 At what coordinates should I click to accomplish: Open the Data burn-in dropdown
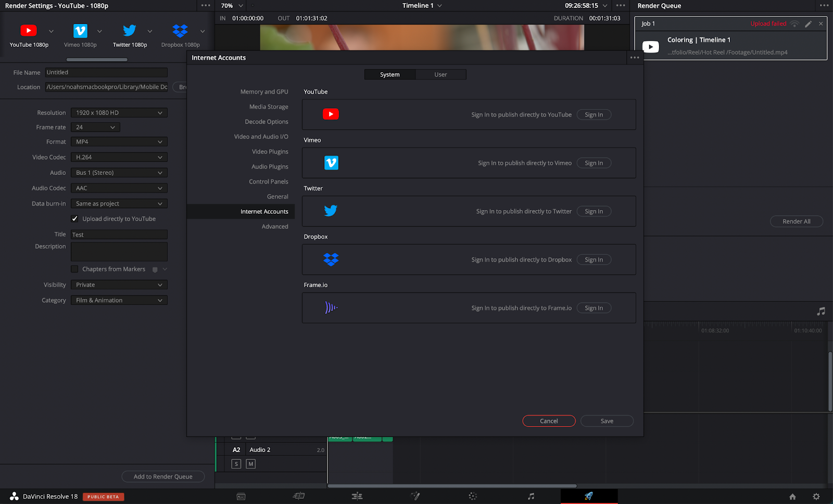point(119,204)
